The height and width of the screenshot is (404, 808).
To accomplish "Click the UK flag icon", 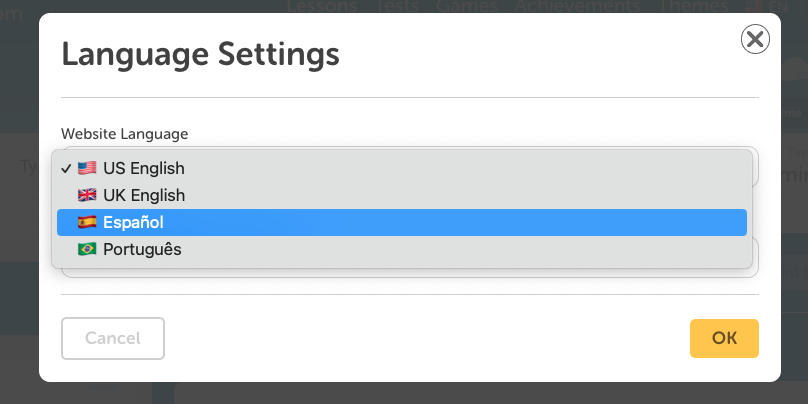I will (87, 195).
